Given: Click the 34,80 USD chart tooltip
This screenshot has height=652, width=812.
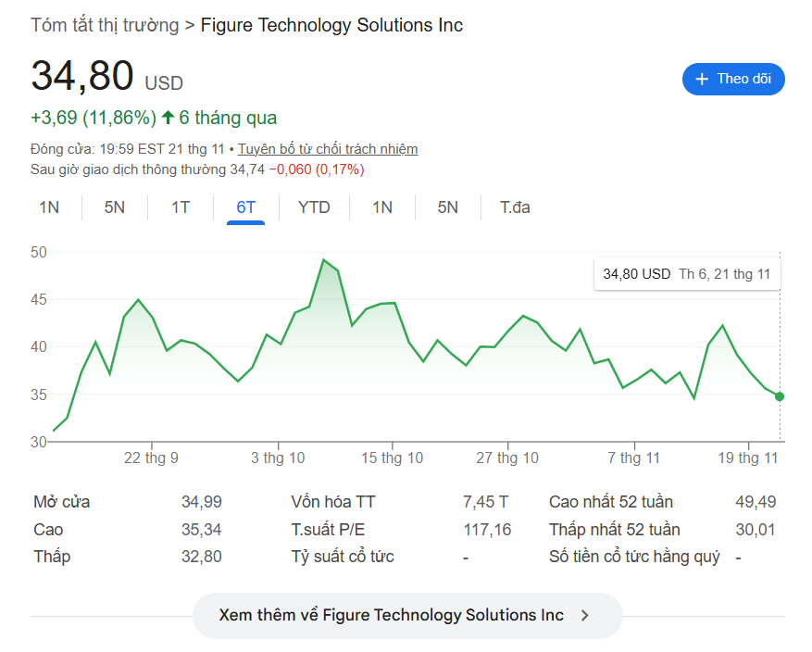Looking at the screenshot, I should 686,274.
